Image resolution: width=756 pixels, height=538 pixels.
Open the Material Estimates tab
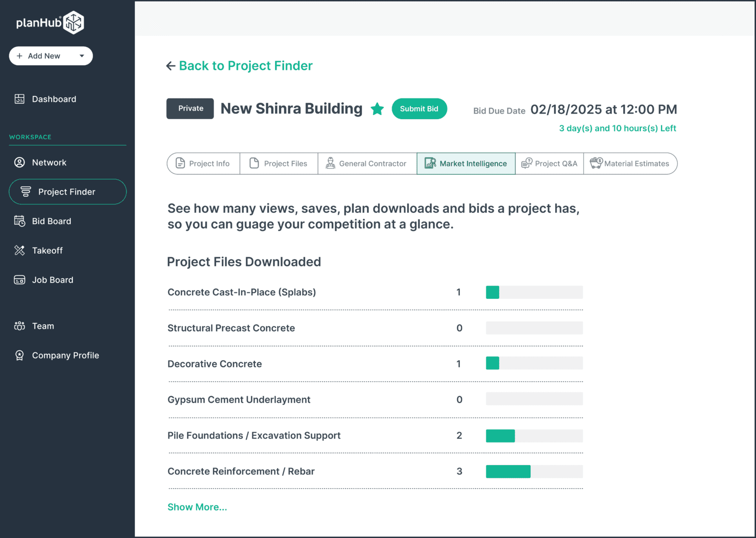coord(630,163)
